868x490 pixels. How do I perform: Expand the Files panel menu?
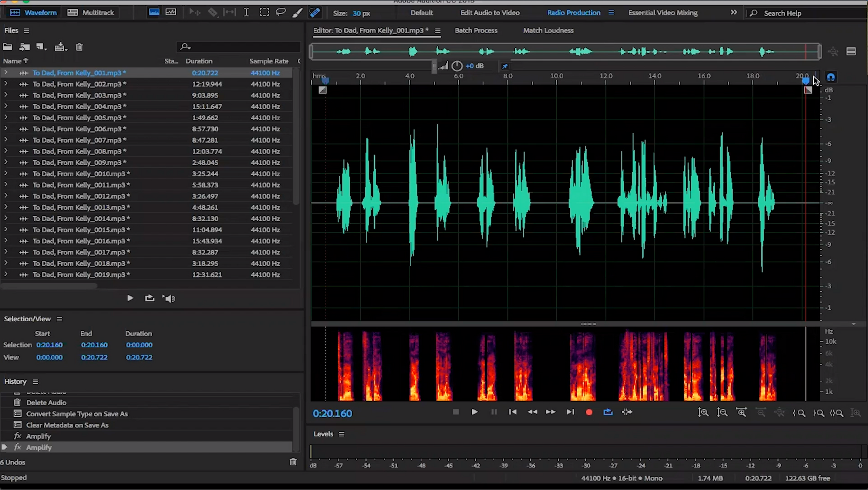[26, 30]
